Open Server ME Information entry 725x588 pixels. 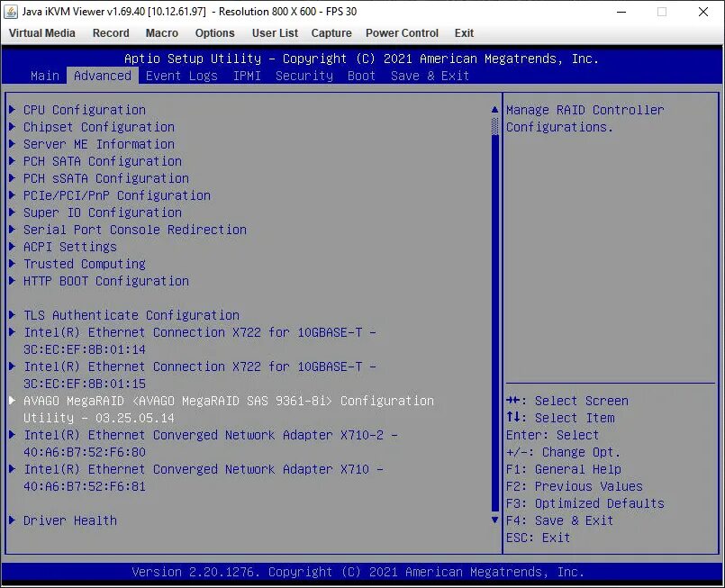point(99,144)
